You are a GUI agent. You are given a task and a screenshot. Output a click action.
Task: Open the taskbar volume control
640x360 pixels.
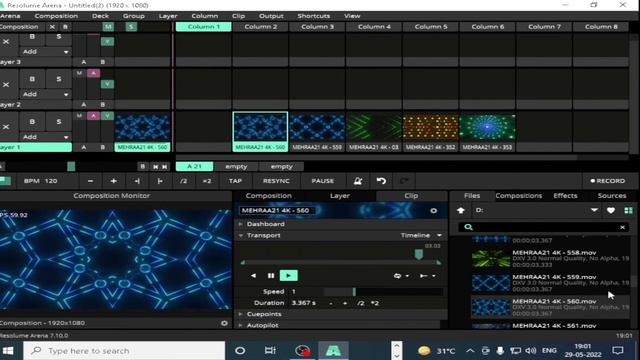point(531,351)
